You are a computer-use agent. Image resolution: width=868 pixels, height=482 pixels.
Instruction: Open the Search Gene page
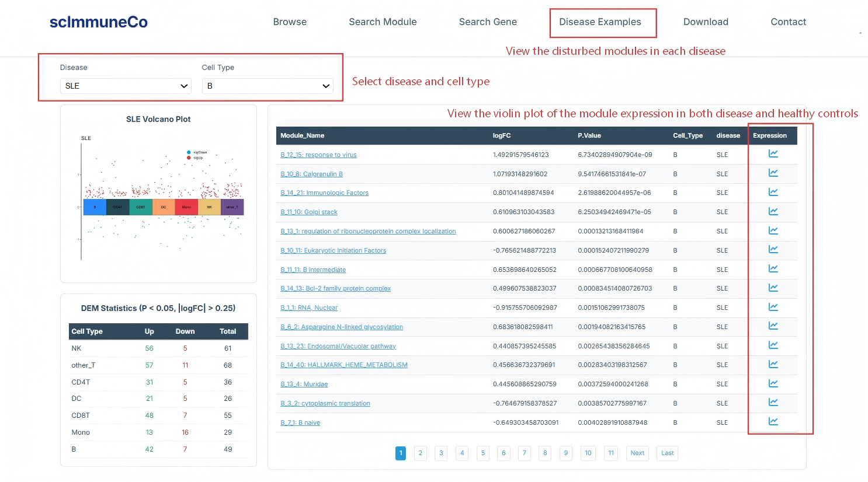coord(488,22)
